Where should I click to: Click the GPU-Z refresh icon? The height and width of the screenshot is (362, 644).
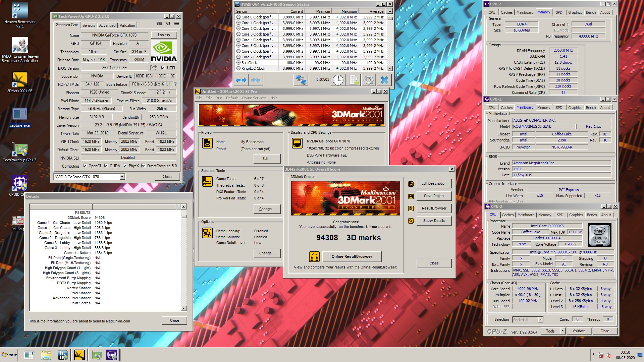[168, 24]
